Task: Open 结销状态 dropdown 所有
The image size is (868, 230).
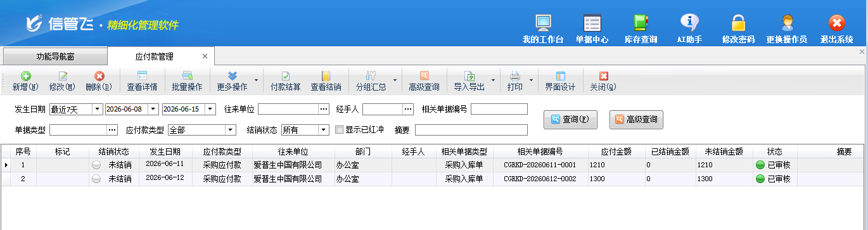Action: pos(324,130)
